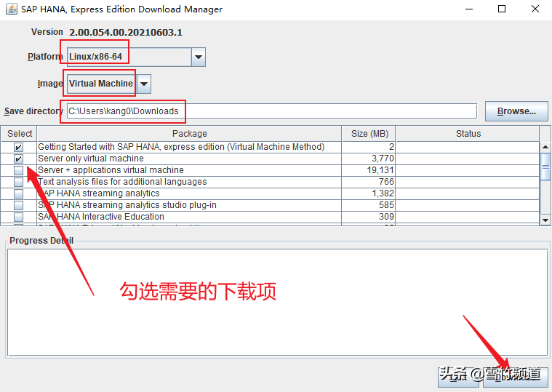Click the Progress Detail text area

point(277,303)
